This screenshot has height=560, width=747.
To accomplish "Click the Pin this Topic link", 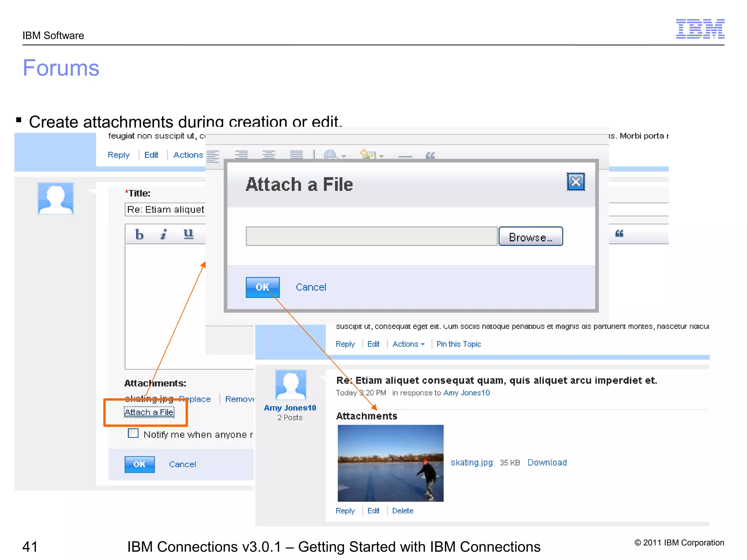I will (458, 345).
